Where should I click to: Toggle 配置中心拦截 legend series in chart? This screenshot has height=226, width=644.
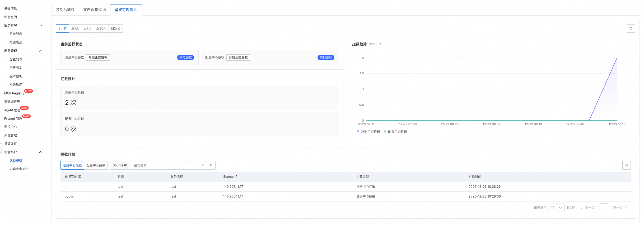[x=396, y=132]
